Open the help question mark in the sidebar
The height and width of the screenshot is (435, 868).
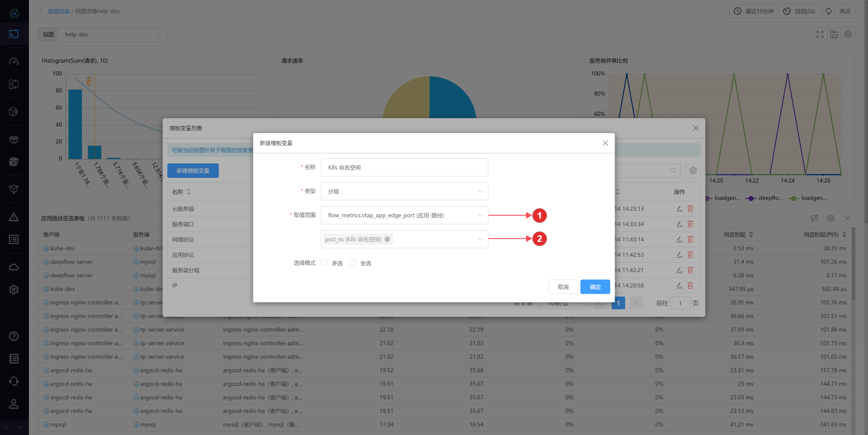click(x=14, y=336)
